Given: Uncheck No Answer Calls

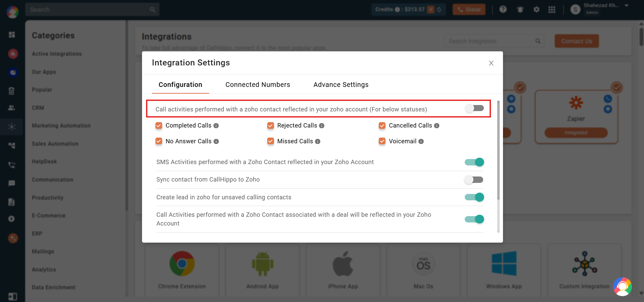Looking at the screenshot, I should pyautogui.click(x=159, y=141).
